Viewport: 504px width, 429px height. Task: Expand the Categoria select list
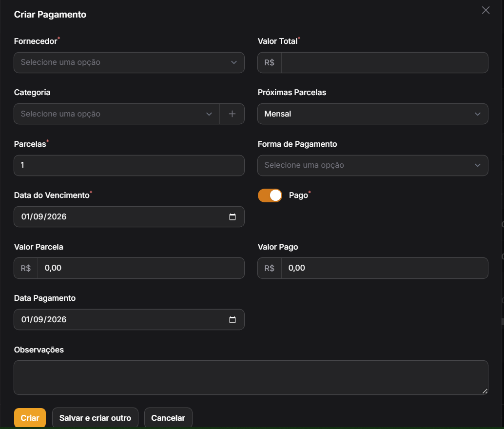coord(116,114)
